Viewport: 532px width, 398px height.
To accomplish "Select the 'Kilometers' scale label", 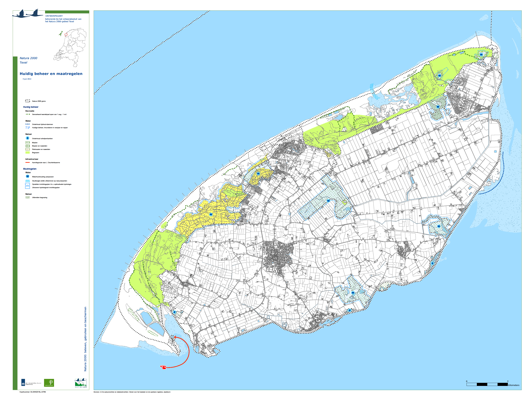I will 514,385.
